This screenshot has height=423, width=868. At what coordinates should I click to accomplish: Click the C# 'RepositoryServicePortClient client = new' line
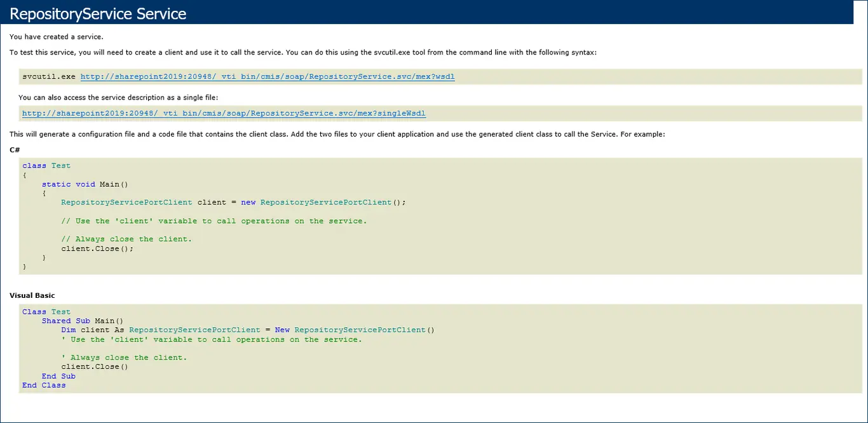[x=233, y=203]
